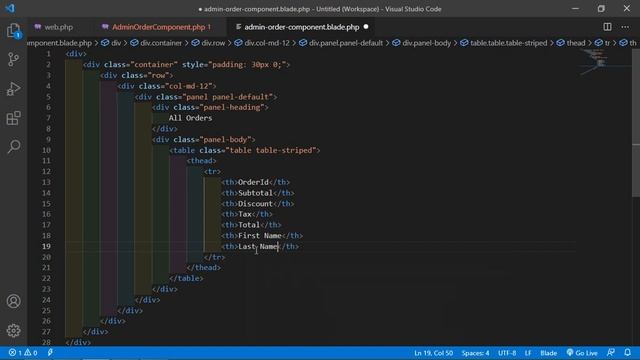Open the blade.php file breadcrumb
The width and height of the screenshot is (640, 360).
tap(60, 43)
